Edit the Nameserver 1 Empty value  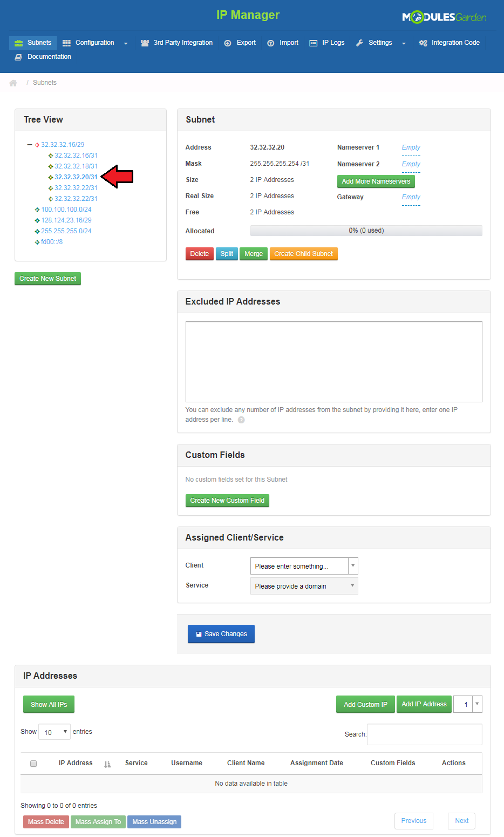[411, 147]
